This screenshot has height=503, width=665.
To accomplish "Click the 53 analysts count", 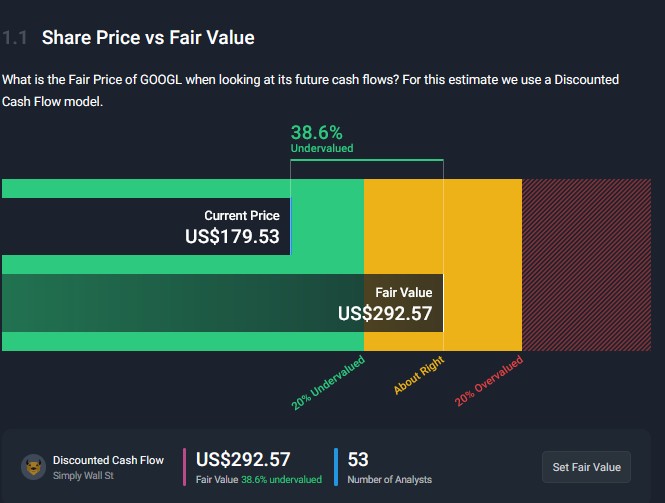I will coord(358,460).
